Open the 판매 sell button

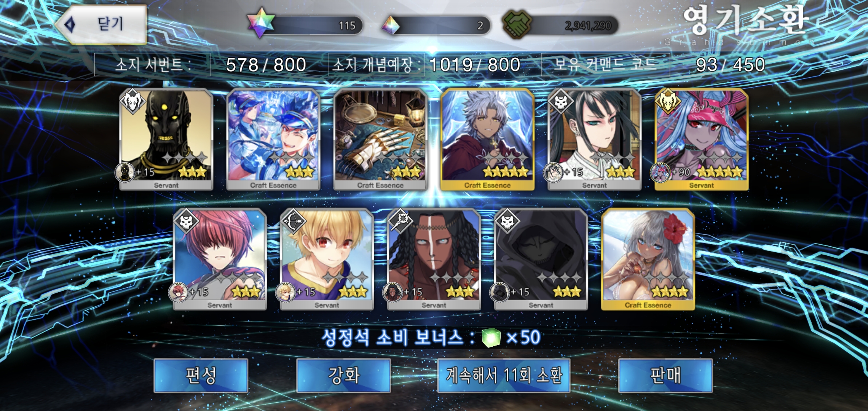(665, 375)
